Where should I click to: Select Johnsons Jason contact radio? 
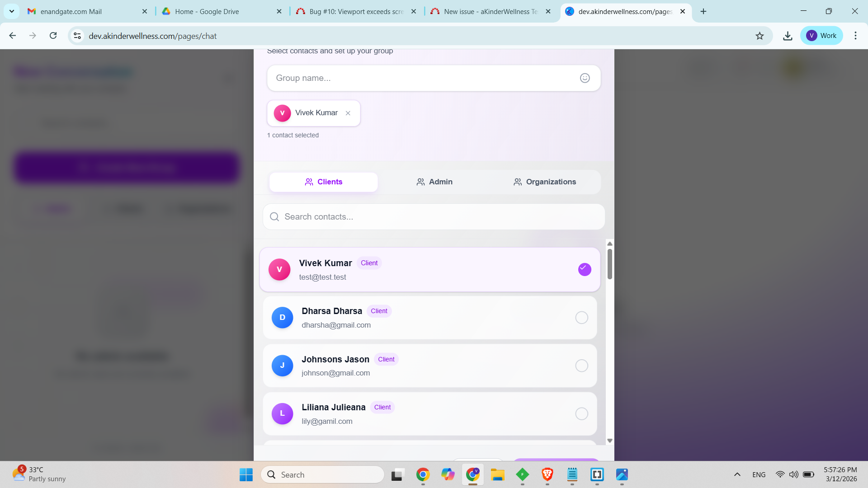coord(581,366)
